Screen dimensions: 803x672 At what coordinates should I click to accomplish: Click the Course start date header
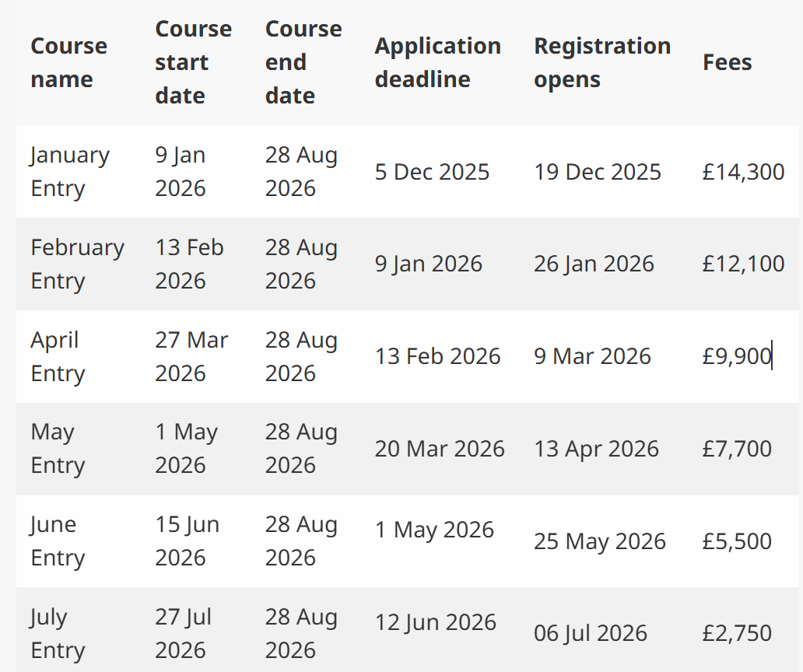pyautogui.click(x=193, y=62)
